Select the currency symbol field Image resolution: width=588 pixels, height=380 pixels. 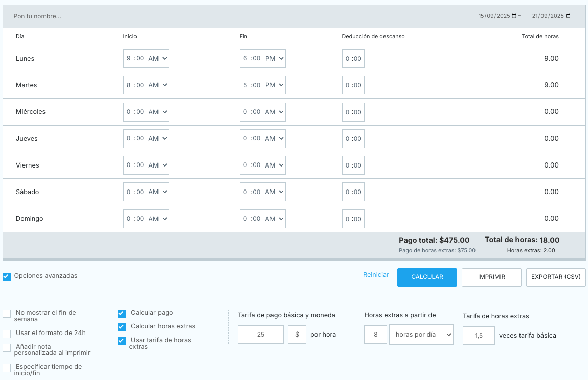click(297, 335)
